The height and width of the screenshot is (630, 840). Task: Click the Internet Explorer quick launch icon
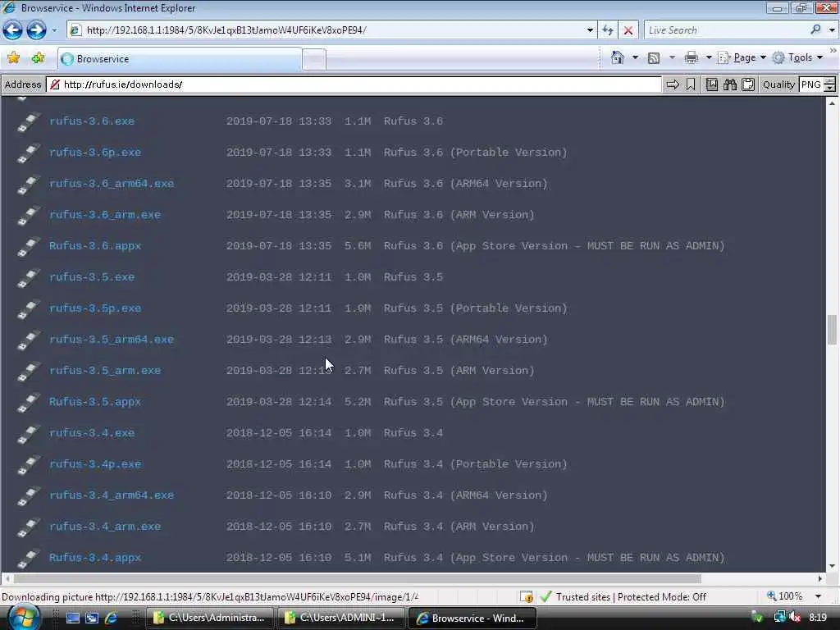click(111, 619)
